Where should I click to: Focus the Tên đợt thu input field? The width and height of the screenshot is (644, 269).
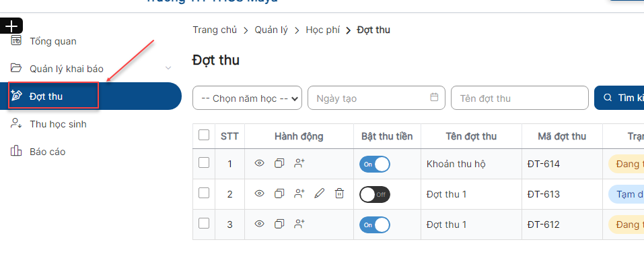coord(520,98)
